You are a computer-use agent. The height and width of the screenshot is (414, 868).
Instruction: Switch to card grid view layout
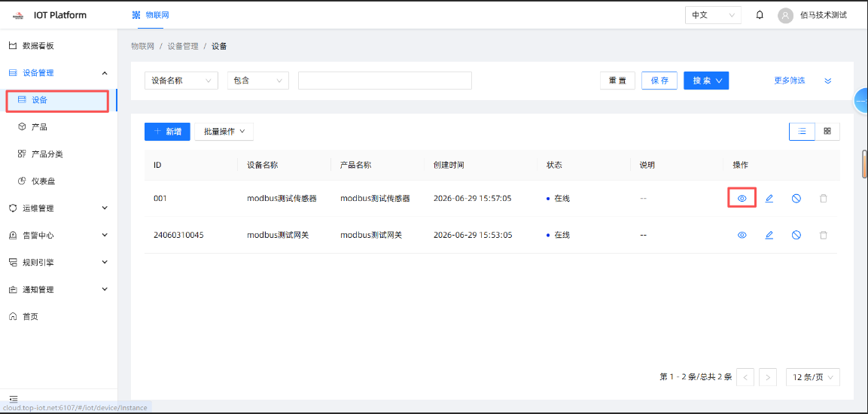point(827,131)
